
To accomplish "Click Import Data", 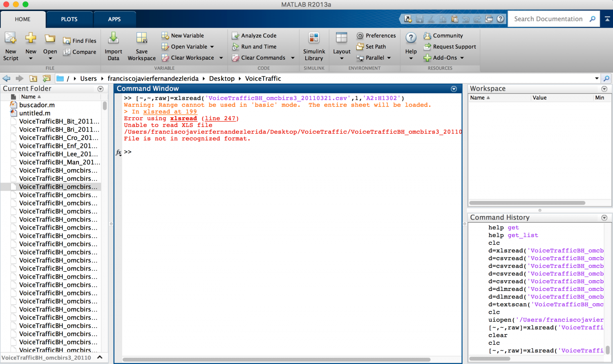I will pos(113,46).
